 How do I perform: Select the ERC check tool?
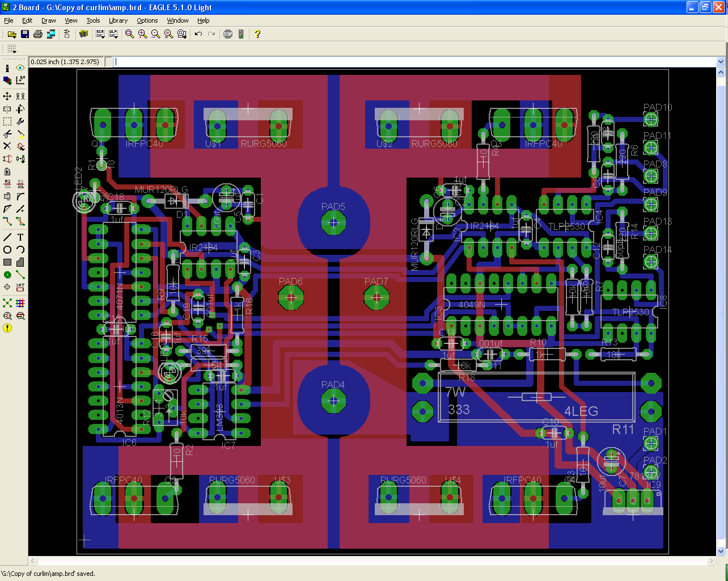[x=7, y=315]
